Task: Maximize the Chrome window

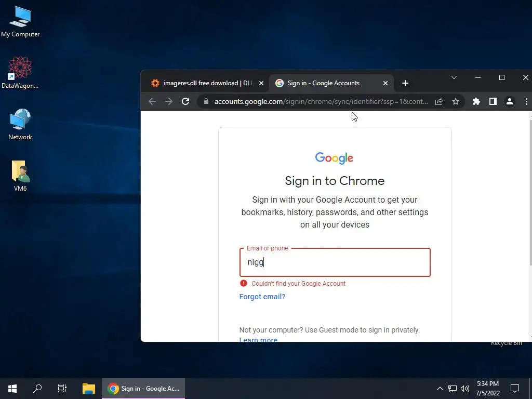Action: point(502,78)
